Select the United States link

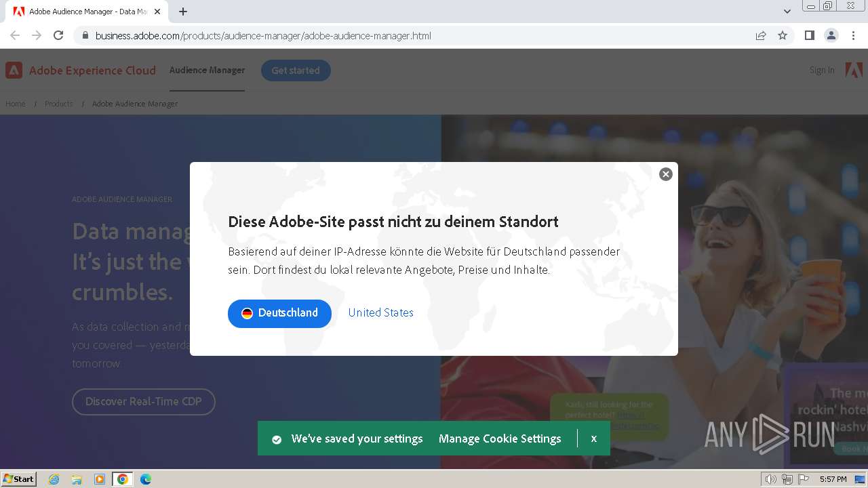(380, 312)
